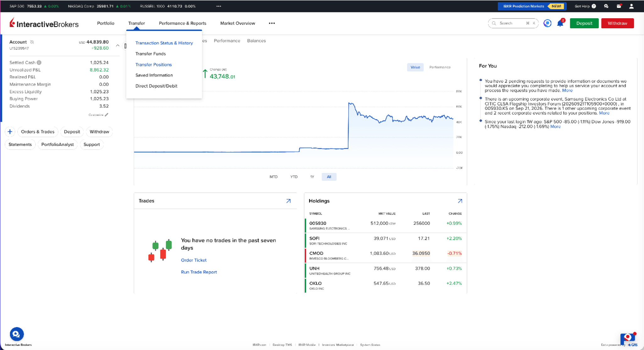The height and width of the screenshot is (350, 644).
Task: Click More on pending requests notice
Action: point(567,91)
